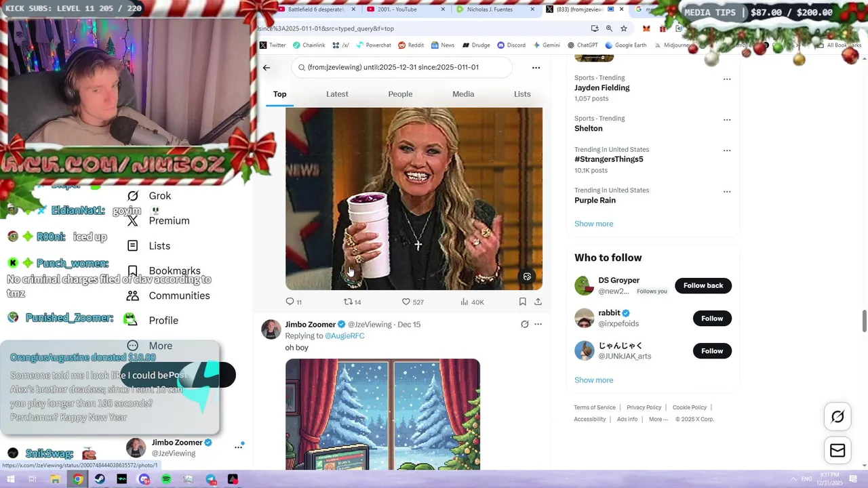The image size is (868, 488).
Task: Switch to Nicholas J. Fuentes browser tab
Action: click(494, 9)
